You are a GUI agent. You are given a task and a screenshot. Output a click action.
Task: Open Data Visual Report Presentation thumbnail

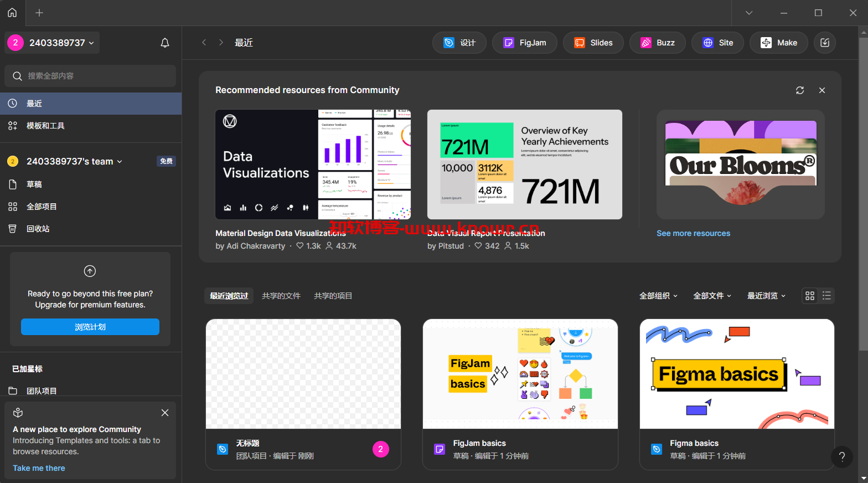coord(525,165)
